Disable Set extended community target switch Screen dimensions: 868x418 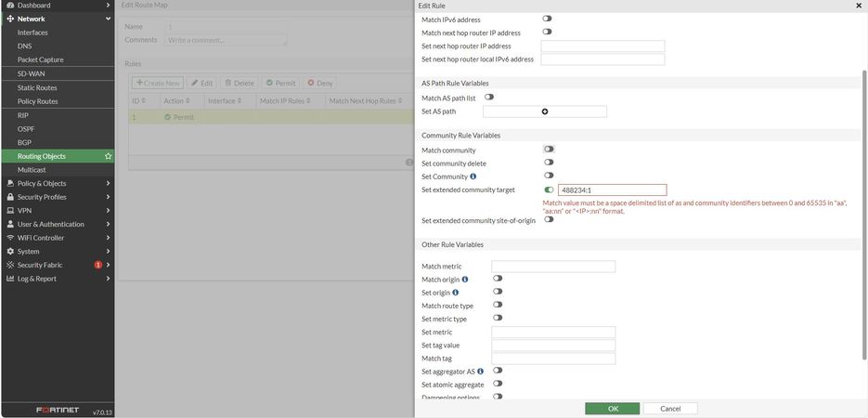pos(549,189)
